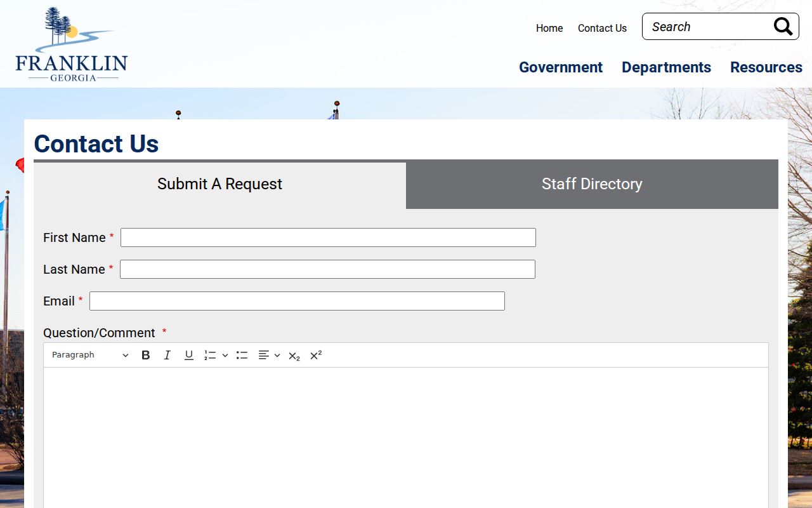Switch to the Staff Directory tab

point(592,184)
